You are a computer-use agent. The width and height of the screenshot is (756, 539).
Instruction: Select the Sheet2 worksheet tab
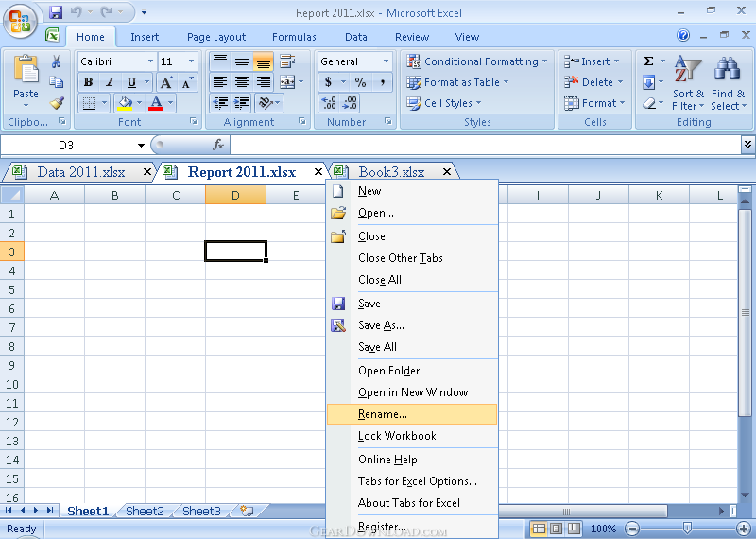(145, 511)
